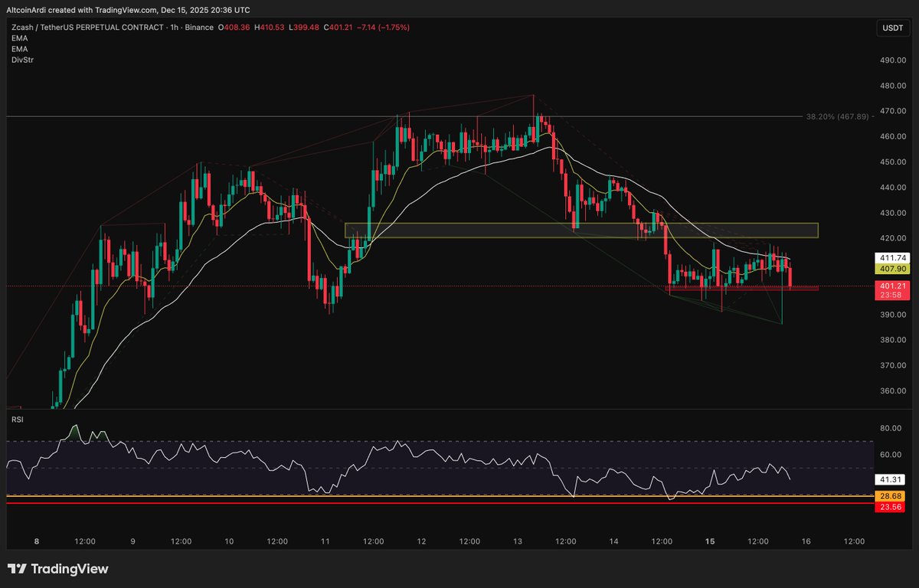Select the RSI pane label
Image resolution: width=919 pixels, height=588 pixels.
(17, 419)
